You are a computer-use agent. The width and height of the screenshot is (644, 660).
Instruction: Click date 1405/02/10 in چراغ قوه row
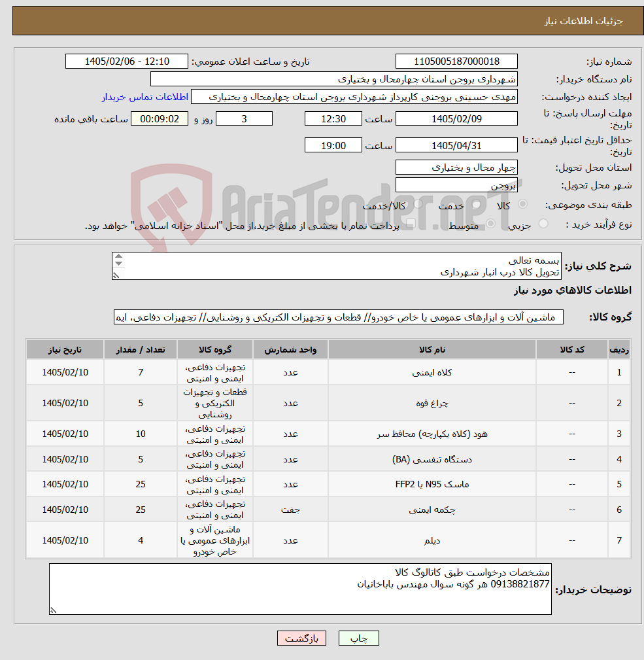click(65, 403)
